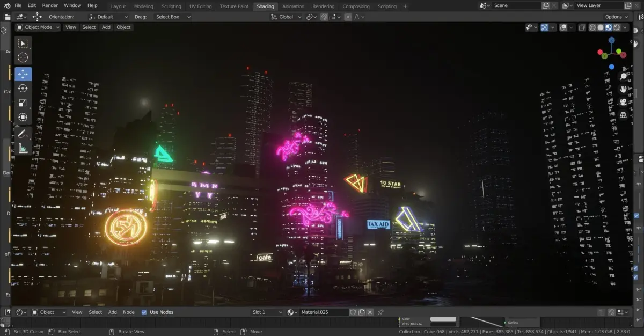Enable solid viewport shading
644x336 pixels.
point(601,27)
